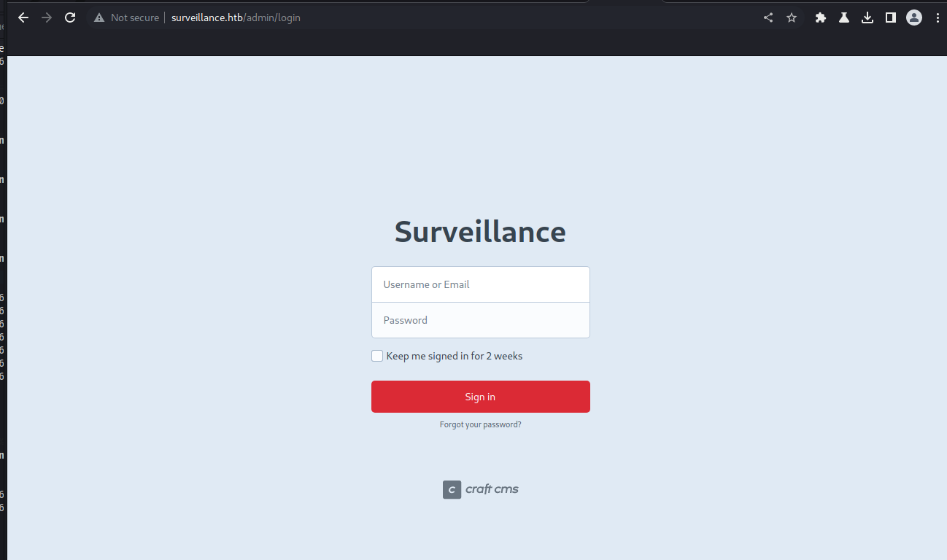The width and height of the screenshot is (947, 560).
Task: Open the profile avatar menu
Action: [x=914, y=17]
